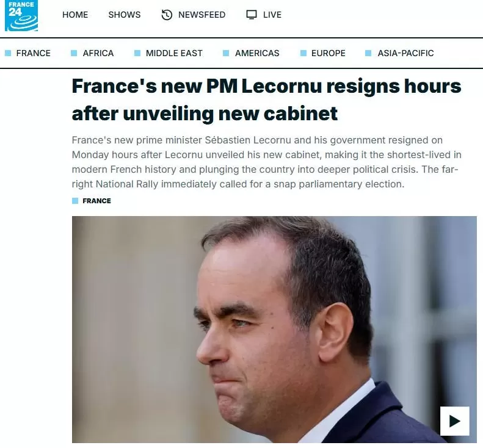
Task: Click blue square beside Europe
Action: pos(303,53)
